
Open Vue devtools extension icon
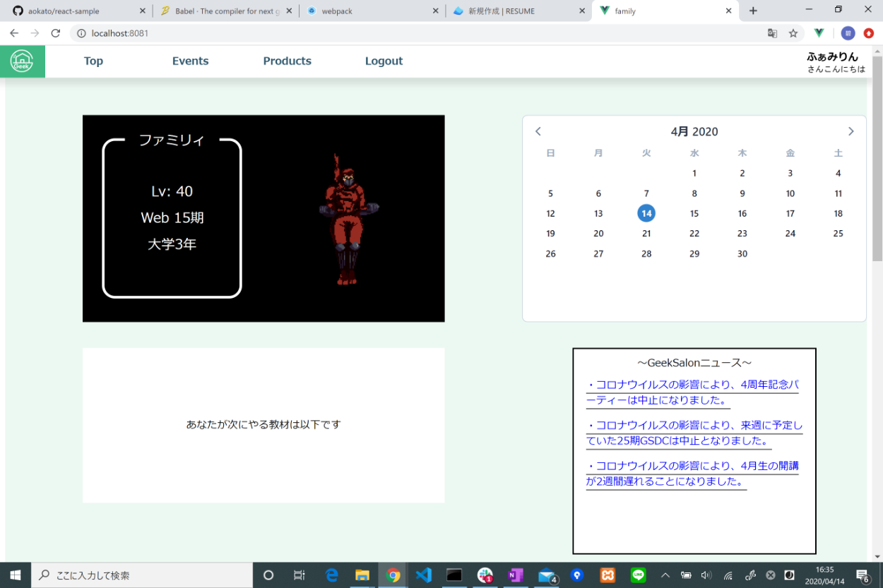819,33
